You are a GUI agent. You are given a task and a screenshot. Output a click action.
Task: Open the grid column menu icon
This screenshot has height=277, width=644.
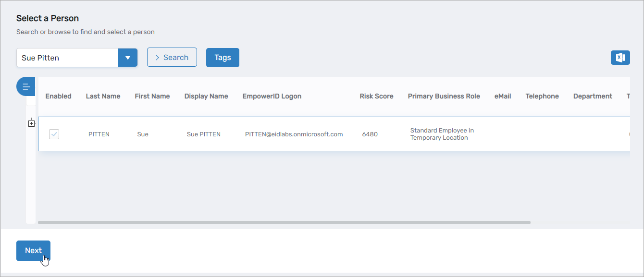coord(26,87)
